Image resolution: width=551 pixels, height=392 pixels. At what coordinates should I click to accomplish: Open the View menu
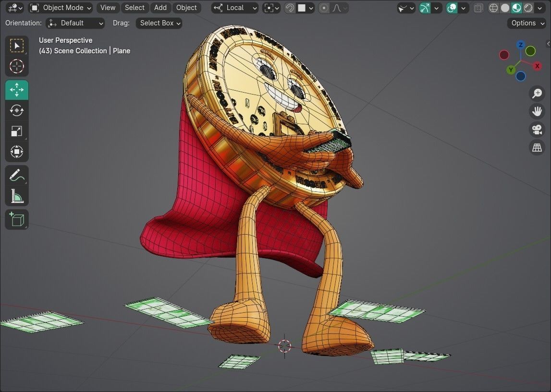(x=108, y=8)
